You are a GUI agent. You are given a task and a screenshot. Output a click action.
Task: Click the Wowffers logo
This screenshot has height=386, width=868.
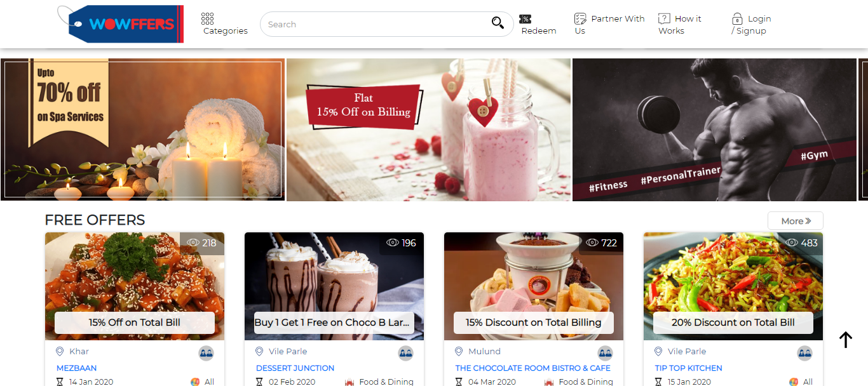(x=121, y=24)
